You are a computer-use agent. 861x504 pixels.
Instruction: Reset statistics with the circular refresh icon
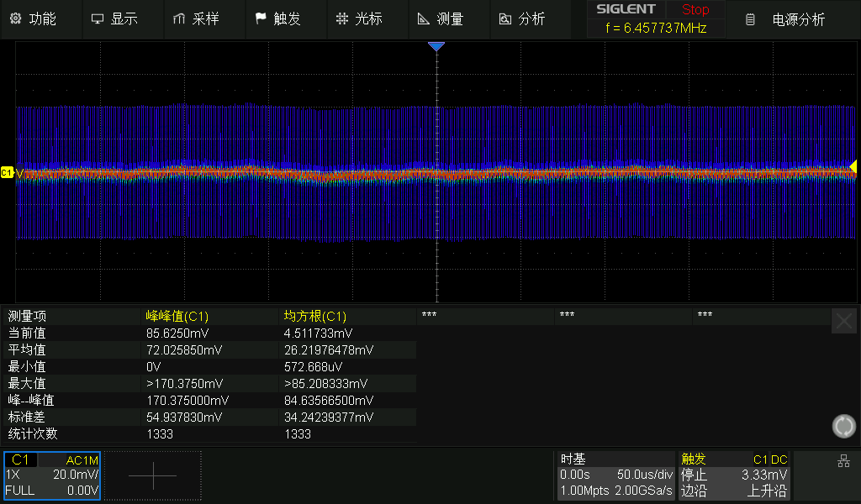843,426
